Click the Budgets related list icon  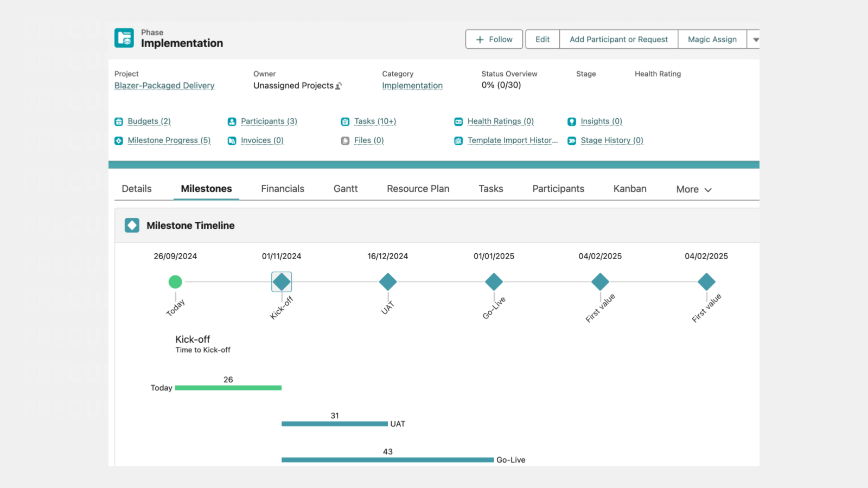[119, 121]
